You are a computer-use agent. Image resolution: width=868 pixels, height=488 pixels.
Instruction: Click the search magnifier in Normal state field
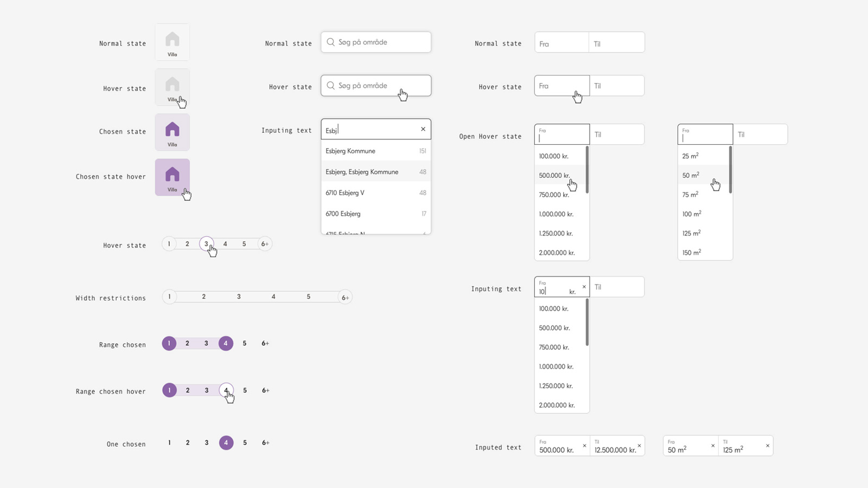coord(330,42)
